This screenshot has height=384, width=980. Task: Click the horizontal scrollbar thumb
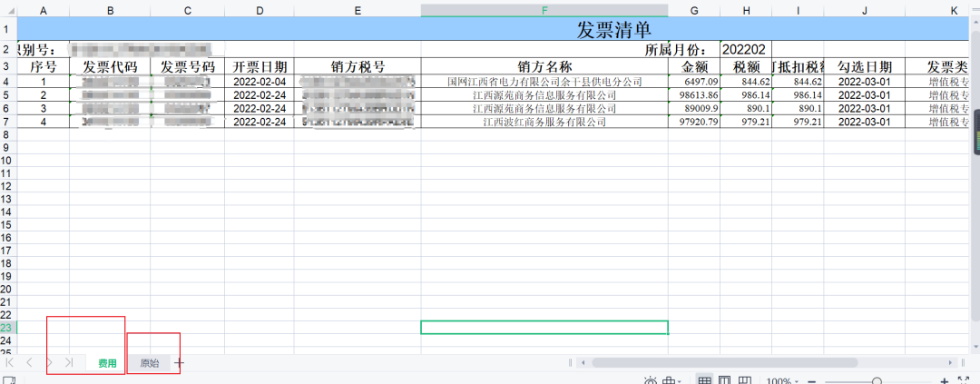(x=724, y=362)
